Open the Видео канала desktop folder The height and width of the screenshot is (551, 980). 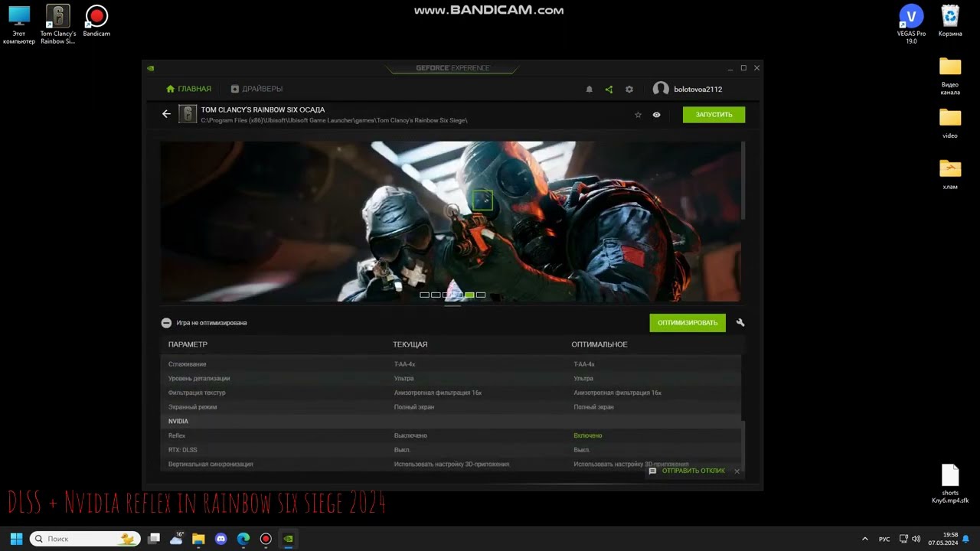950,77
